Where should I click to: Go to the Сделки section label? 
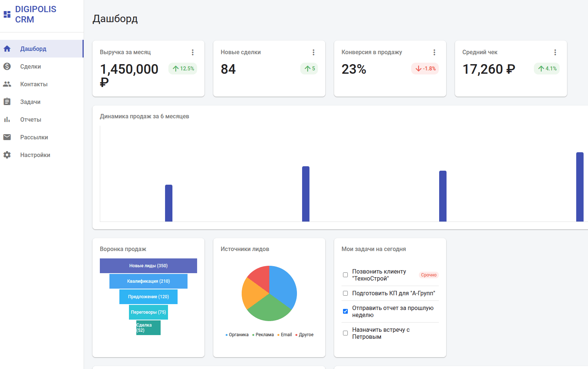tap(31, 66)
